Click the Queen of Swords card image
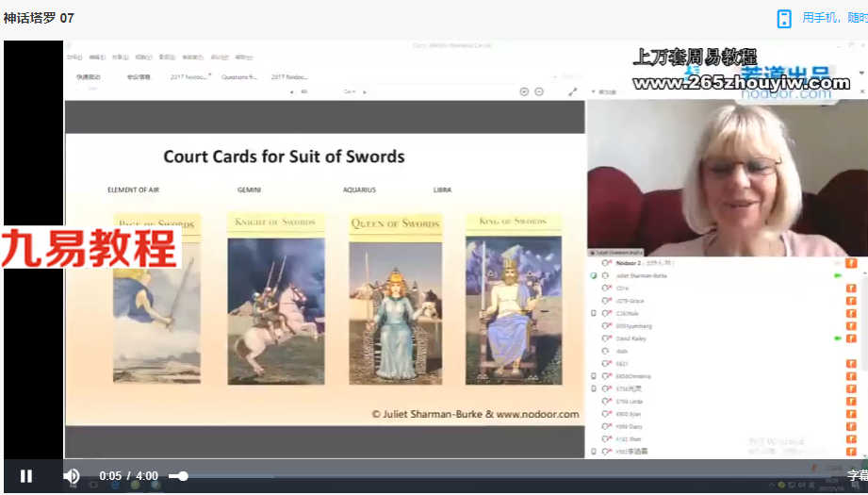Image resolution: width=868 pixels, height=495 pixels. [395, 299]
